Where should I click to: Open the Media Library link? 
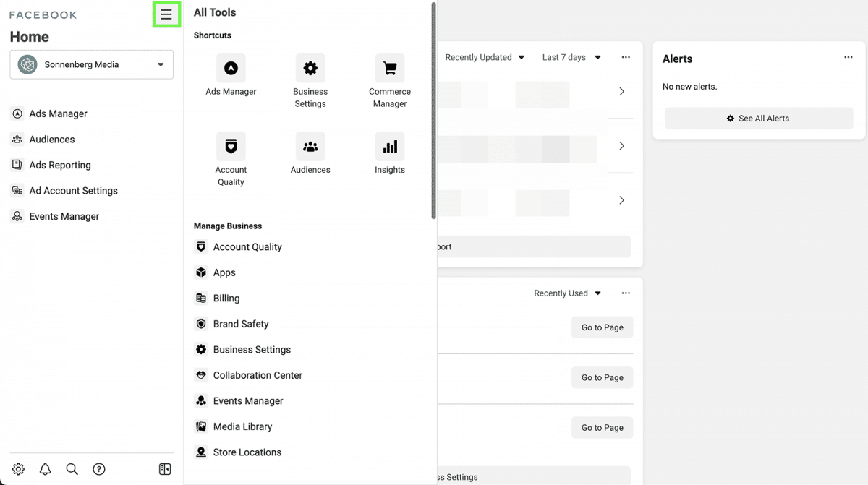point(242,426)
